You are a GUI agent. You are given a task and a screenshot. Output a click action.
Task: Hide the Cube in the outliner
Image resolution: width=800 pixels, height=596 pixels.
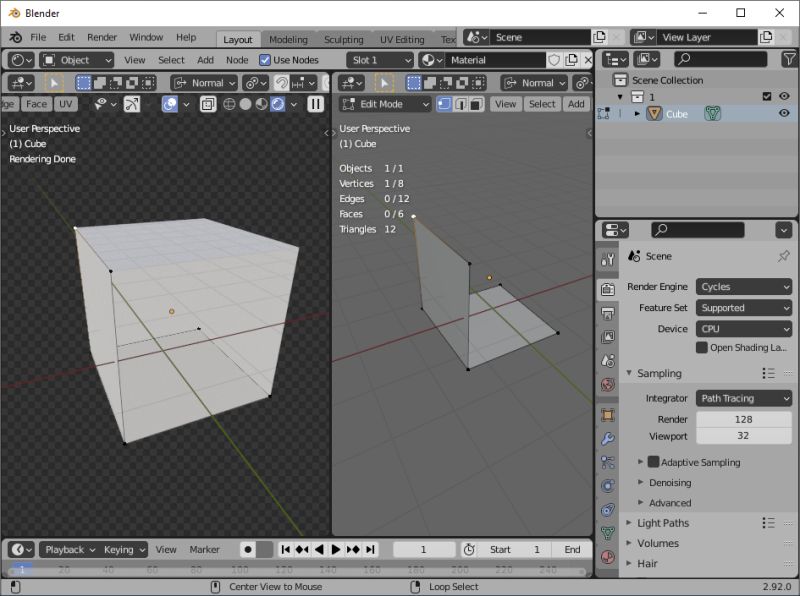[786, 113]
